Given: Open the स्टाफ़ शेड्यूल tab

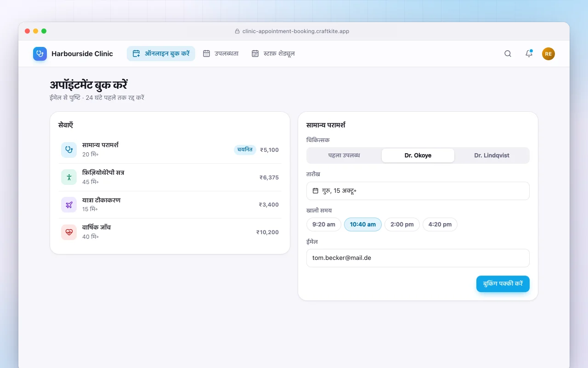Looking at the screenshot, I should click(273, 54).
